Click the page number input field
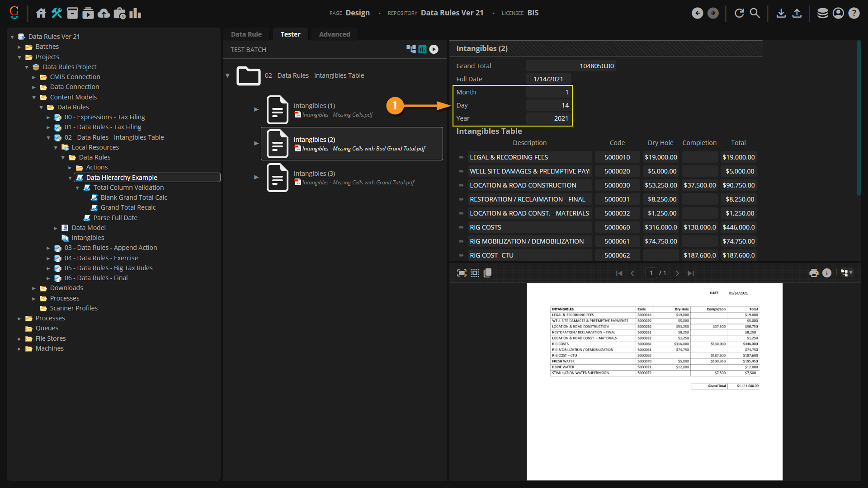This screenshot has width=868, height=488. pos(651,273)
